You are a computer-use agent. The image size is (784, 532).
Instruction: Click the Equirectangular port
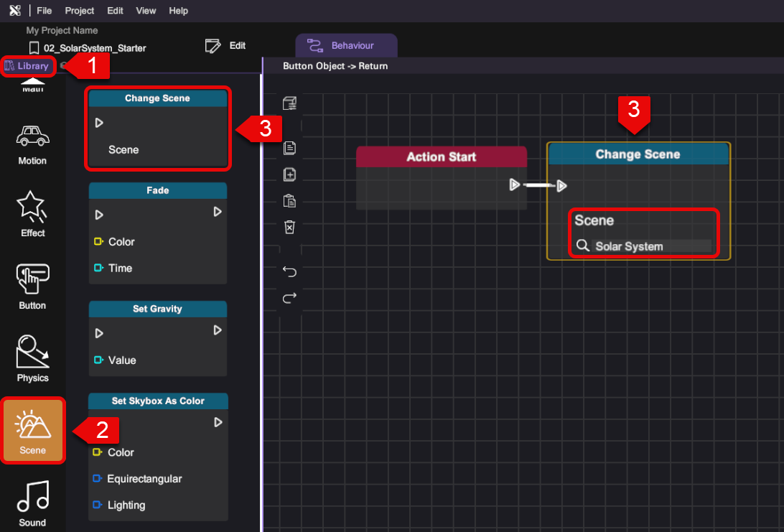pos(97,478)
